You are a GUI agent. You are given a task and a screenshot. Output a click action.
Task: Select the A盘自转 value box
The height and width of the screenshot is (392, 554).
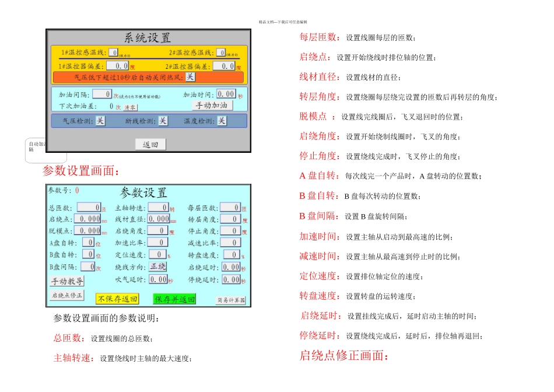(x=88, y=243)
